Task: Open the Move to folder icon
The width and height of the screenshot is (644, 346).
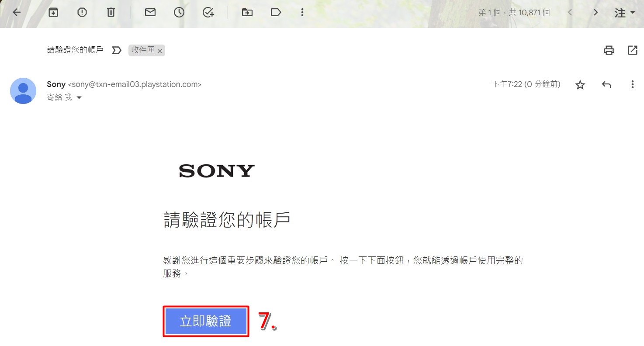Action: [247, 12]
